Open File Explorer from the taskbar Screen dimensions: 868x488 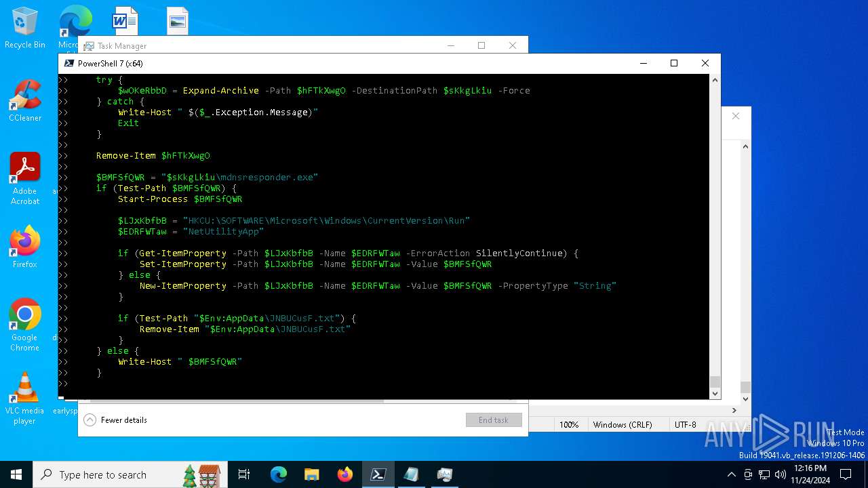tap(312, 474)
